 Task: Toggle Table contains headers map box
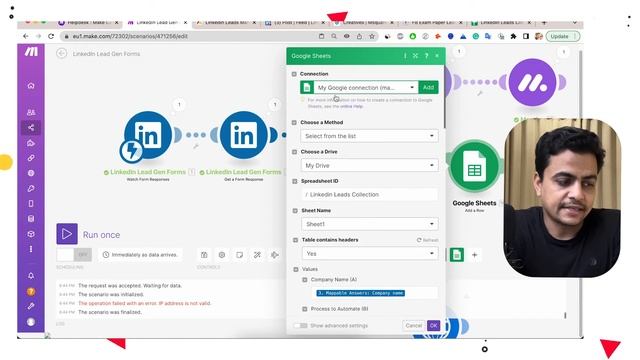[x=296, y=240]
